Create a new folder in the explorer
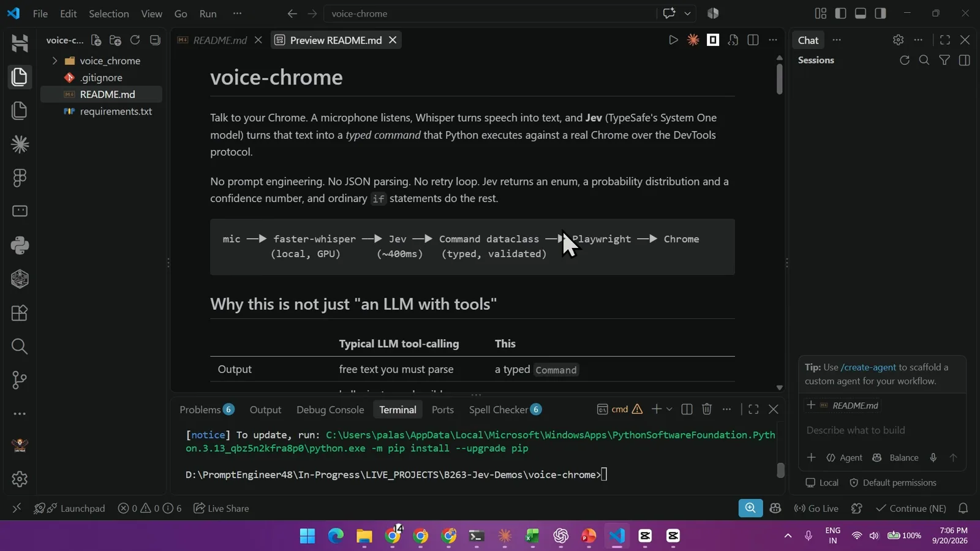This screenshot has height=551, width=980. tap(115, 40)
